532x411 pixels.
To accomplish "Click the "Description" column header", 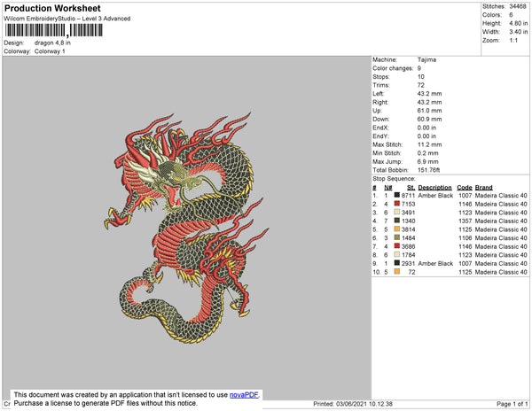I will point(435,188).
